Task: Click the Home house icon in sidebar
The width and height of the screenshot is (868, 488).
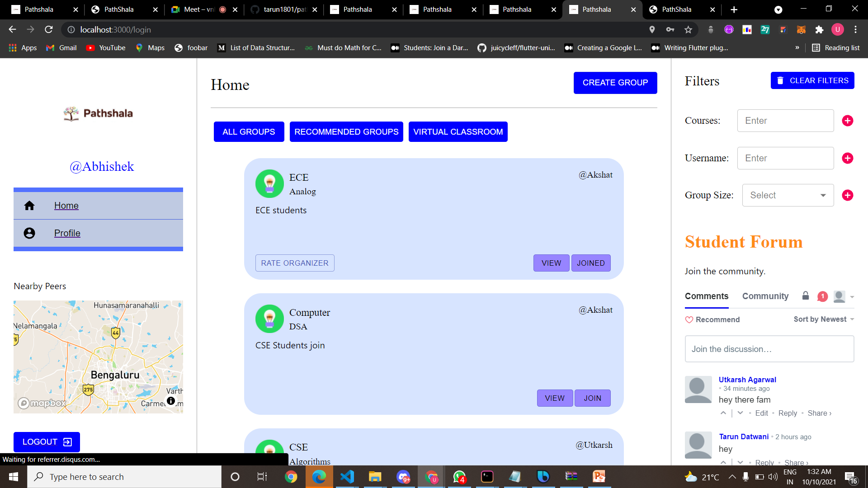Action: click(29, 206)
